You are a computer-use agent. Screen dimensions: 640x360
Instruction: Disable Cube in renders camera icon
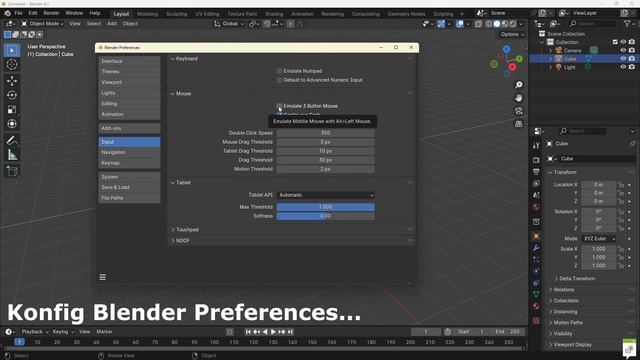631,59
